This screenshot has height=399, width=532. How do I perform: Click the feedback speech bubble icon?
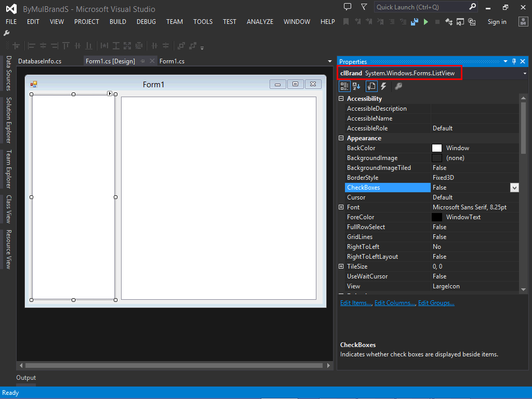click(348, 7)
